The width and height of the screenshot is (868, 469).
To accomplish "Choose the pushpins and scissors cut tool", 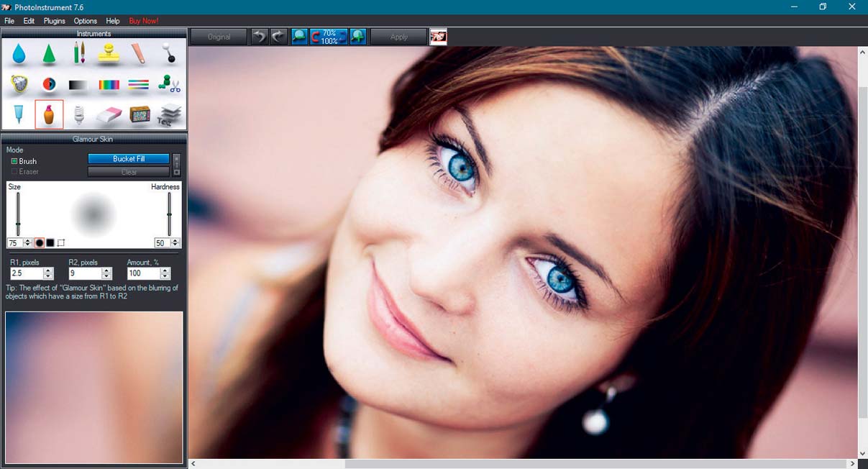I will pyautogui.click(x=168, y=84).
